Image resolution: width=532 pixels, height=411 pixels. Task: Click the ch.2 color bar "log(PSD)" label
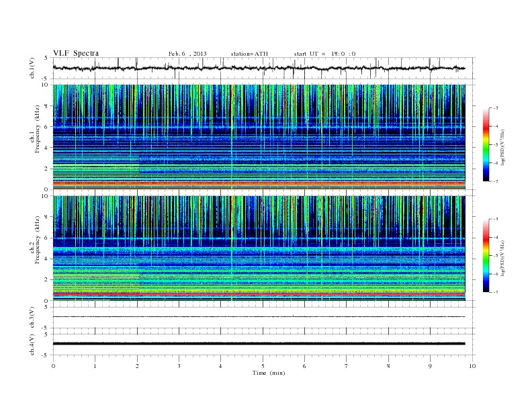click(502, 259)
